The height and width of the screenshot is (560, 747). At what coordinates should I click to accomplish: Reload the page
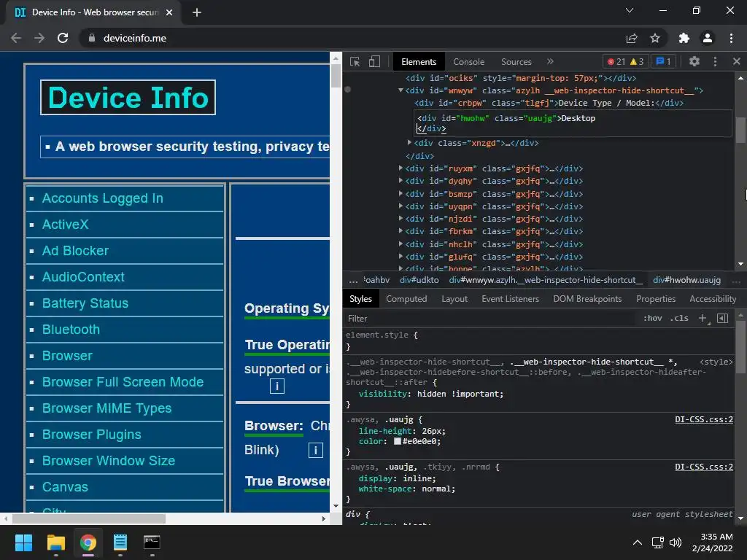(63, 38)
